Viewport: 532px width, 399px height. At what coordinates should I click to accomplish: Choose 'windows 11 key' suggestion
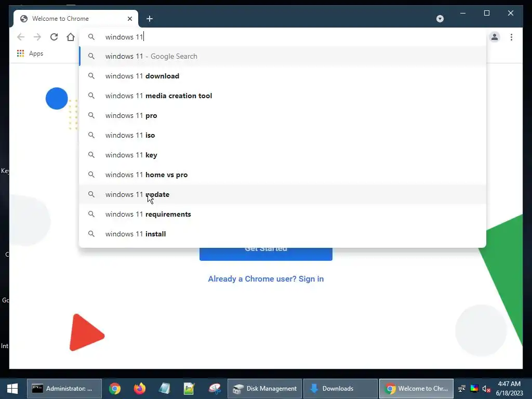[x=283, y=155]
